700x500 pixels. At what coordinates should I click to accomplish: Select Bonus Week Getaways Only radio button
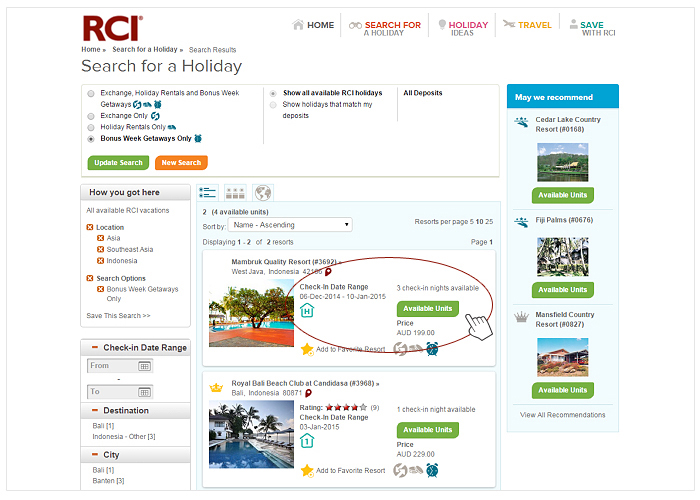pyautogui.click(x=91, y=139)
